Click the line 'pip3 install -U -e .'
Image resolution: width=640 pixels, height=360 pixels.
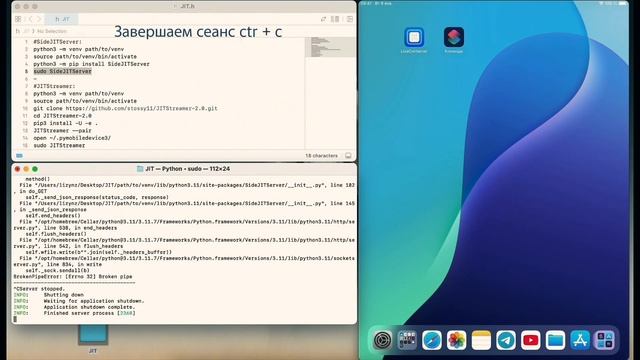(65, 123)
